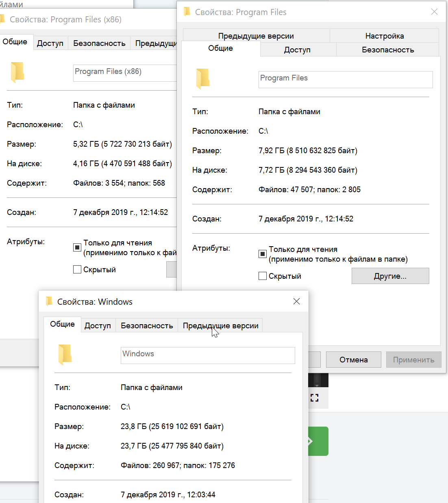Click the green arrow button in background
Viewport: 448px width, 503px height.
click(318, 441)
